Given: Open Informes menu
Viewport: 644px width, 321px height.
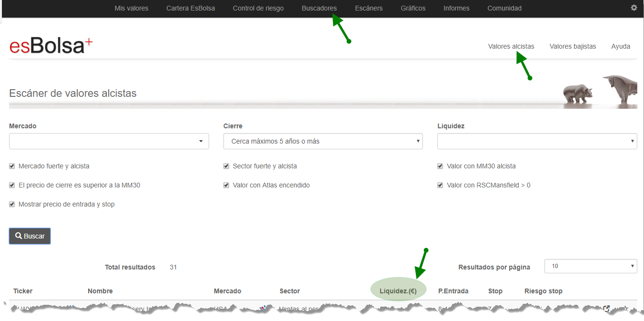Looking at the screenshot, I should (456, 8).
